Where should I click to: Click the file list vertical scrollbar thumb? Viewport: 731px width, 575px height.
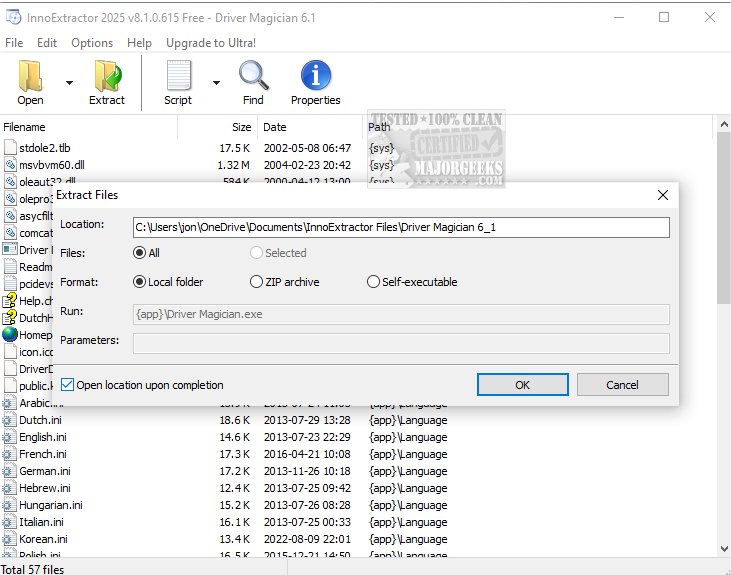point(724,218)
